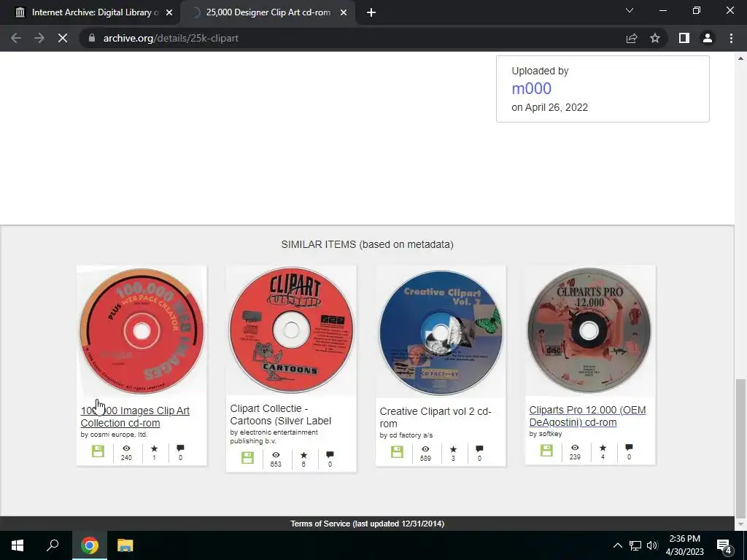Viewport: 747px width, 560px height.
Task: Open a new browser tab
Action: pos(371,13)
